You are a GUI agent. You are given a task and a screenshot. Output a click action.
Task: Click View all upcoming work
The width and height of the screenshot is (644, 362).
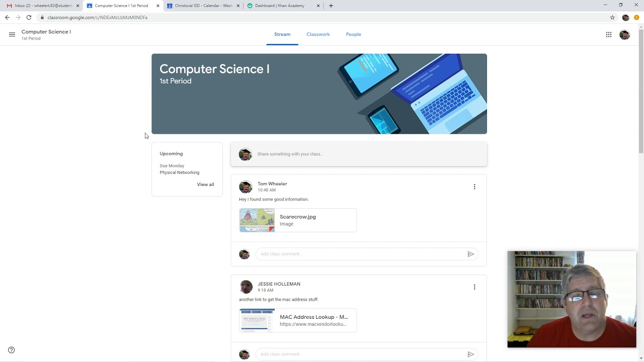(x=205, y=185)
